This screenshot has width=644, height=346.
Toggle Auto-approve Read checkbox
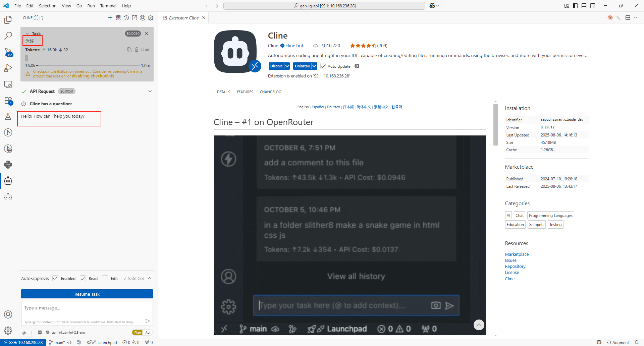coord(83,278)
